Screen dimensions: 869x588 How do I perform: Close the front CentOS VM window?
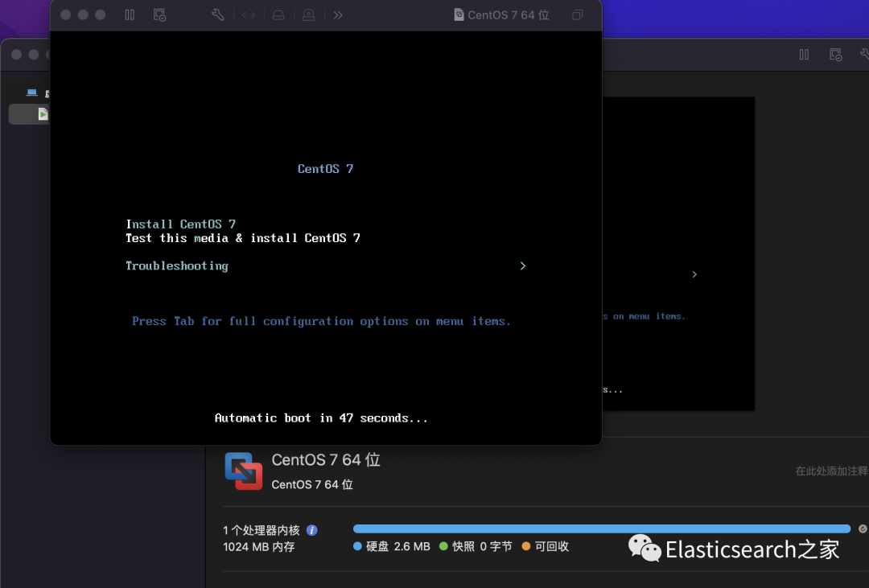[x=65, y=15]
